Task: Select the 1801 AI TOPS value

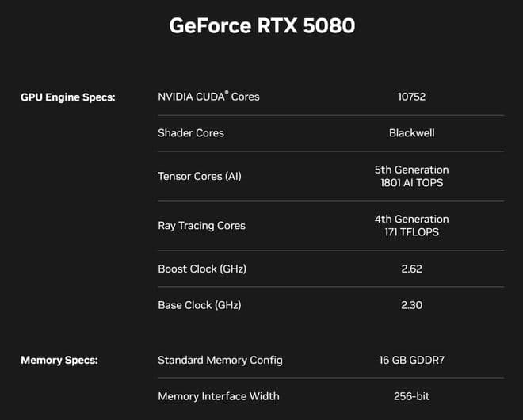Action: (411, 183)
